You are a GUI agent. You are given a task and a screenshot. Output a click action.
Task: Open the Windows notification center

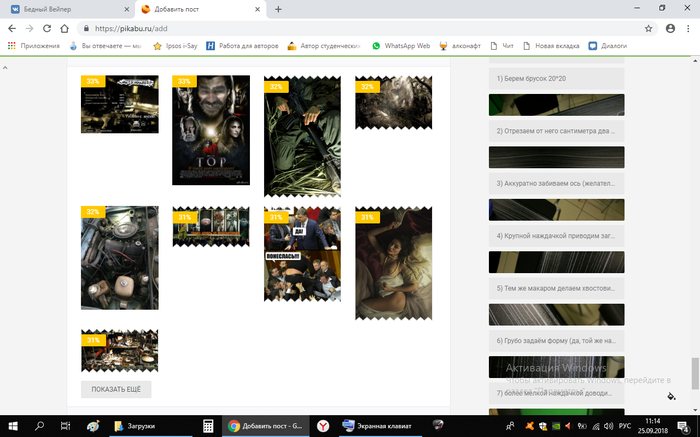tap(683, 426)
